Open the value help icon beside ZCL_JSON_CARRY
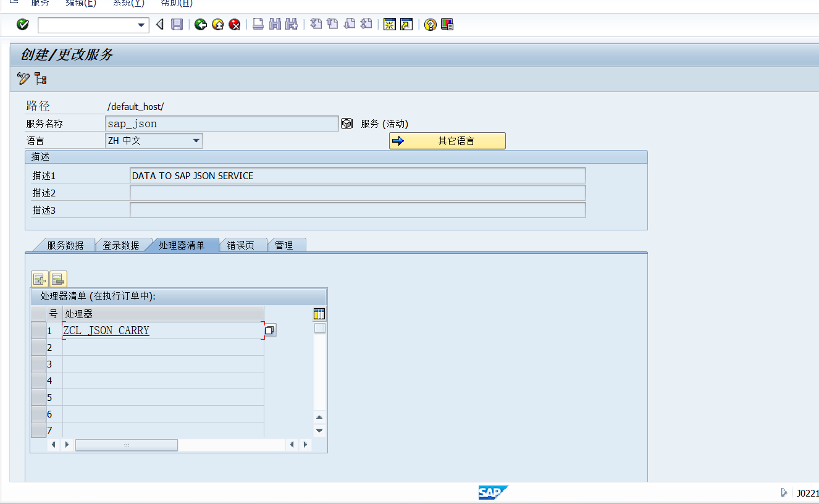The height and width of the screenshot is (504, 819). (x=270, y=330)
